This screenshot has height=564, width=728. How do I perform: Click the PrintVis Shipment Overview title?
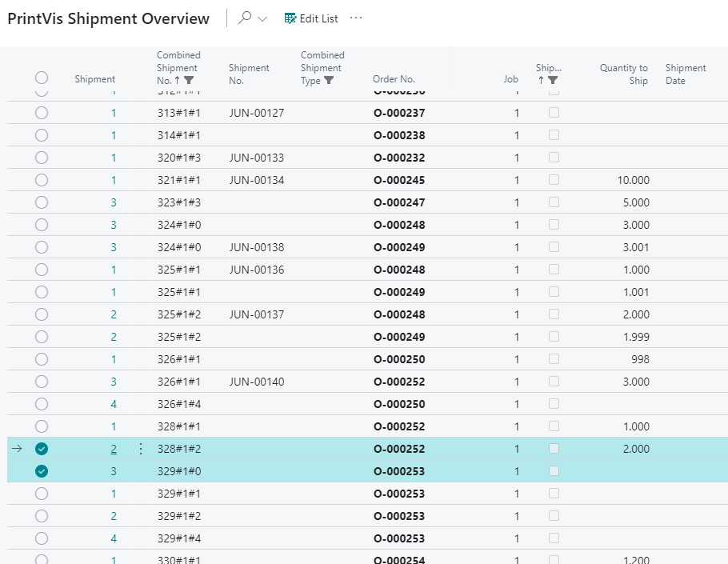point(109,18)
